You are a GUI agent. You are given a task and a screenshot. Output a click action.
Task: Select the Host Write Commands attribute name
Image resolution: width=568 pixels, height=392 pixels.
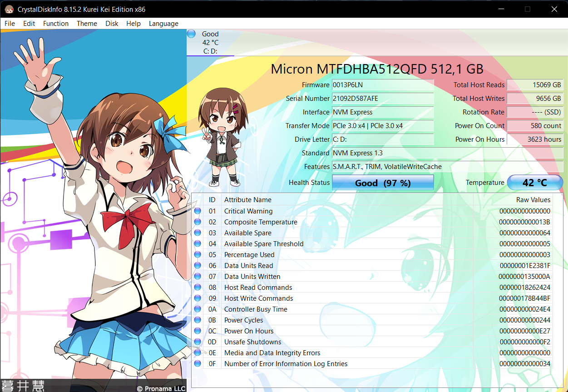tap(259, 298)
